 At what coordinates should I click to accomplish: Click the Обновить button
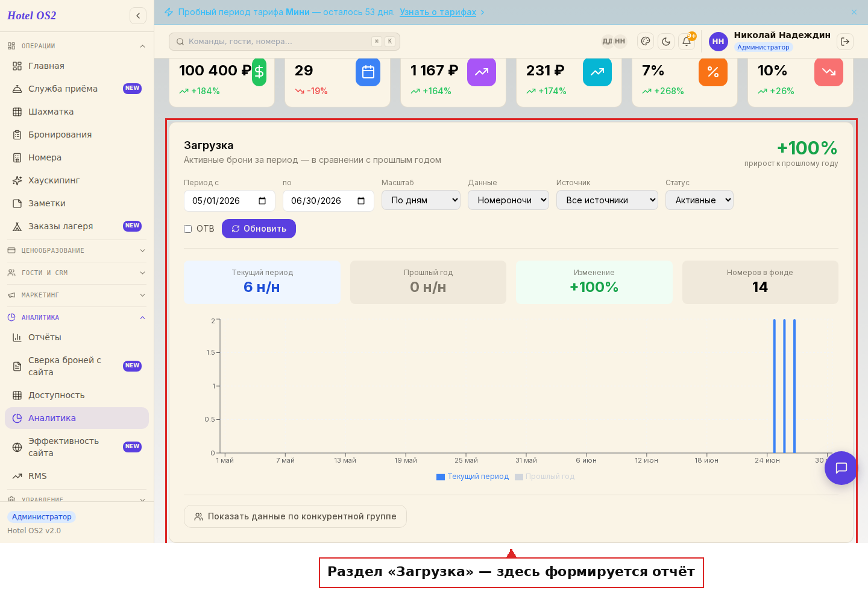[x=259, y=229]
